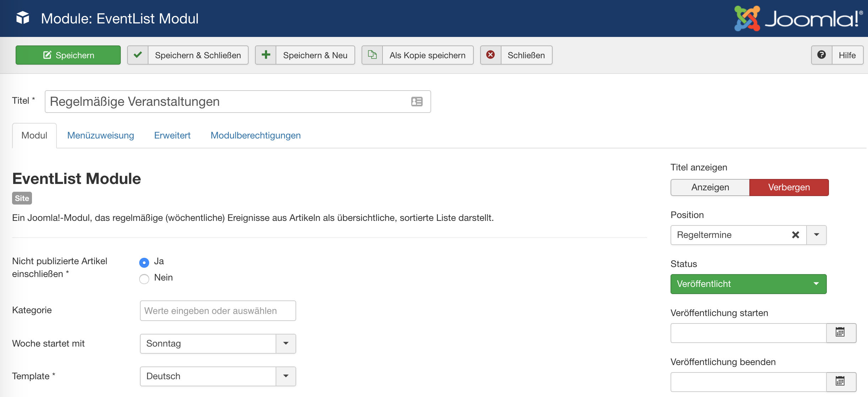This screenshot has width=868, height=397.
Task: Click Veröffentlichung starten date field
Action: [x=749, y=333]
